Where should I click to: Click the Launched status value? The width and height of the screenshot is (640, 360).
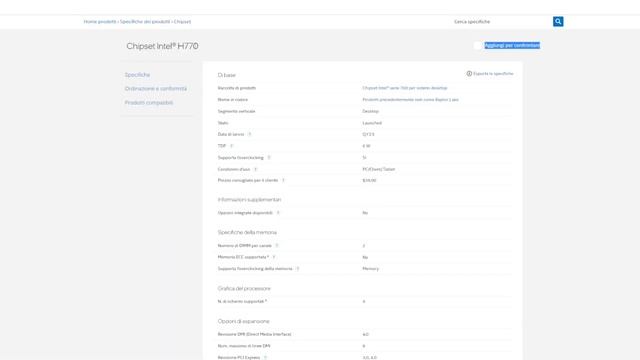pyautogui.click(x=372, y=123)
